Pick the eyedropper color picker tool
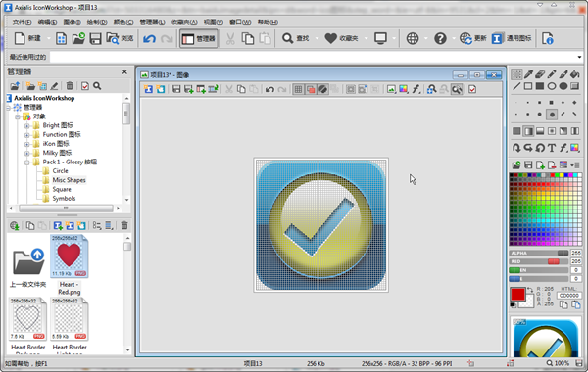The image size is (588, 372). (x=528, y=74)
